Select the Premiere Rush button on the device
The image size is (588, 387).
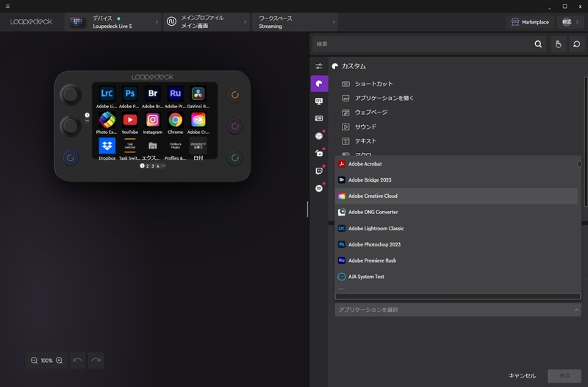click(175, 93)
